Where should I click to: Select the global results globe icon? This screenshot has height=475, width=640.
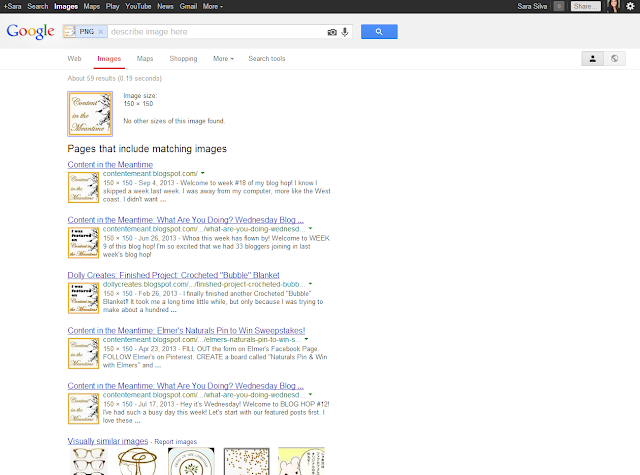tap(614, 59)
